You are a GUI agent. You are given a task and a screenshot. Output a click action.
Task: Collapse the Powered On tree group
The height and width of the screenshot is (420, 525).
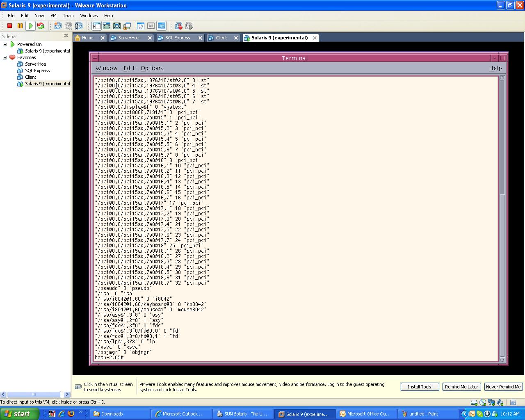[5, 44]
